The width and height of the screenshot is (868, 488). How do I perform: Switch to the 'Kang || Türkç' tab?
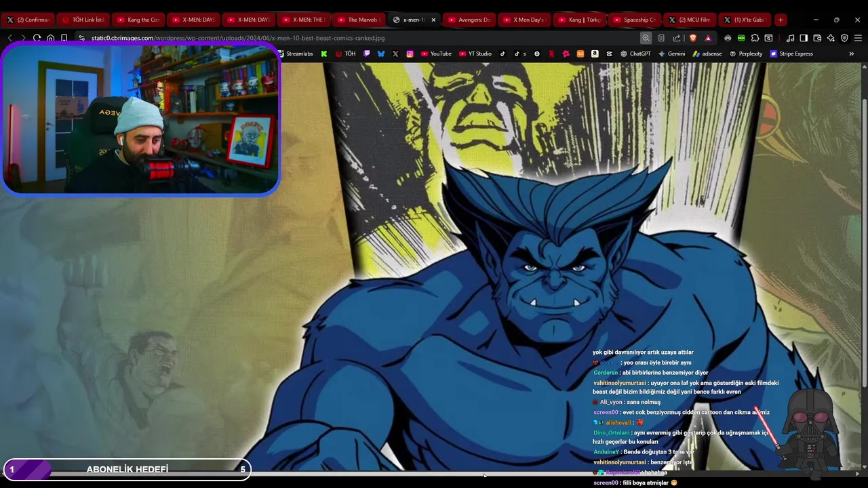click(x=578, y=20)
